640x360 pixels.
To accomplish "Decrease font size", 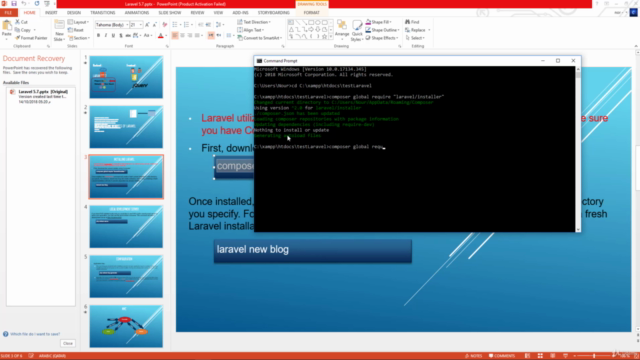I will pyautogui.click(x=154, y=25).
